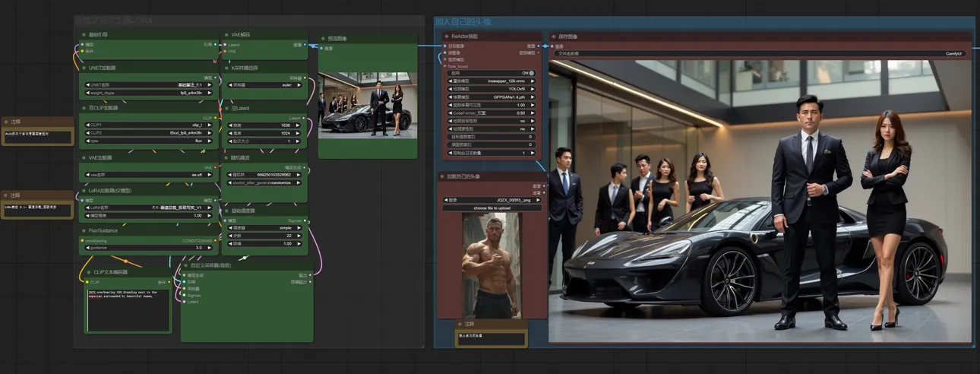Click the collapse dot on VAE解码 node
Screen dimensions: 980x374
click(x=226, y=35)
